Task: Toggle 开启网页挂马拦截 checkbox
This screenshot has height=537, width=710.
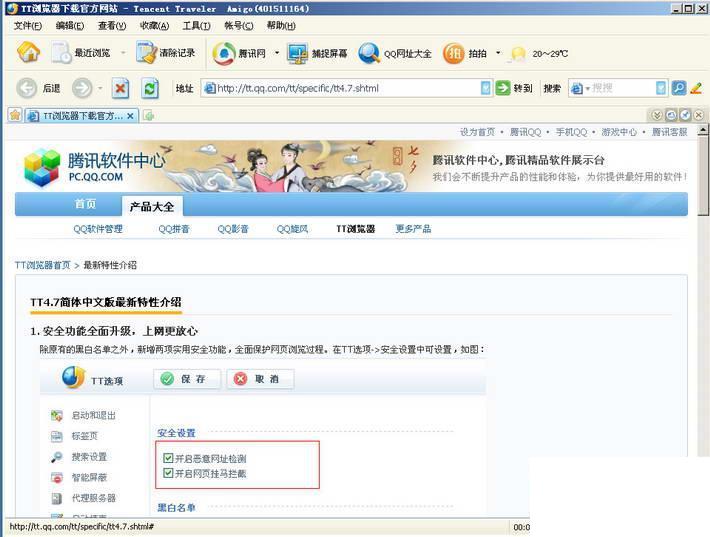Action: click(x=168, y=474)
